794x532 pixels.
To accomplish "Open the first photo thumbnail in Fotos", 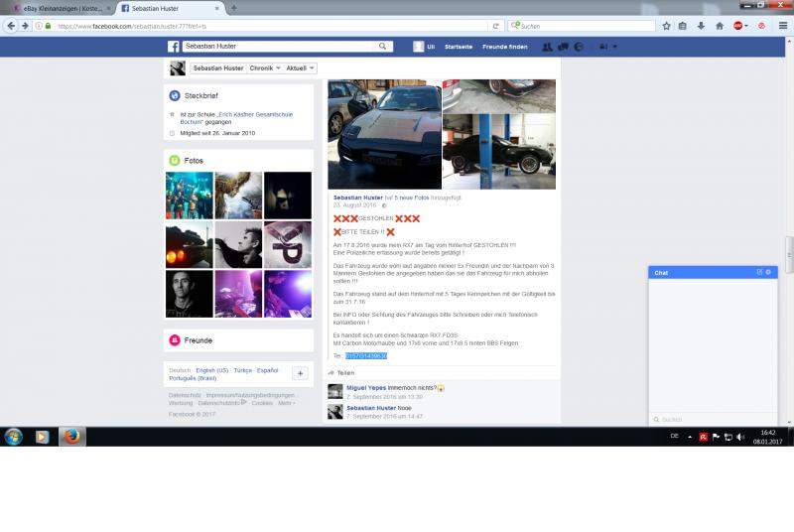I will click(189, 196).
